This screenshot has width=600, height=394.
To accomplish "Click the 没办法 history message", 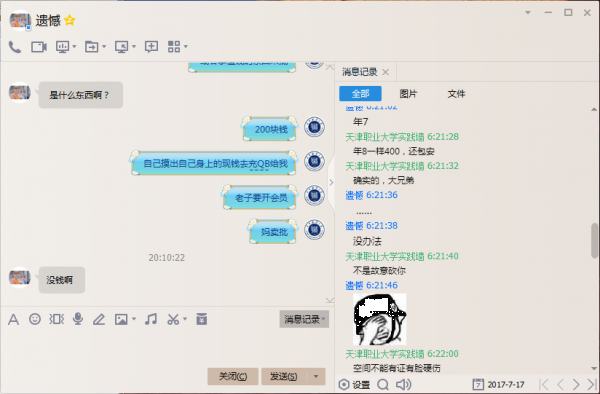I will pyautogui.click(x=367, y=241).
